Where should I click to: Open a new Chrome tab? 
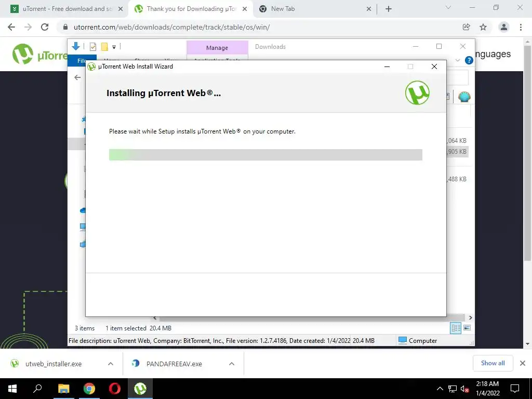click(389, 9)
